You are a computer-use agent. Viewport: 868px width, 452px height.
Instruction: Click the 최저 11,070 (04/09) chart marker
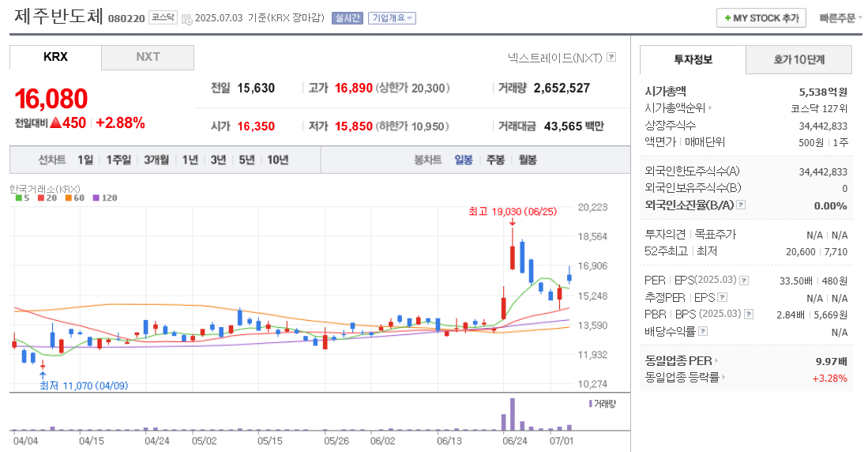(x=84, y=386)
